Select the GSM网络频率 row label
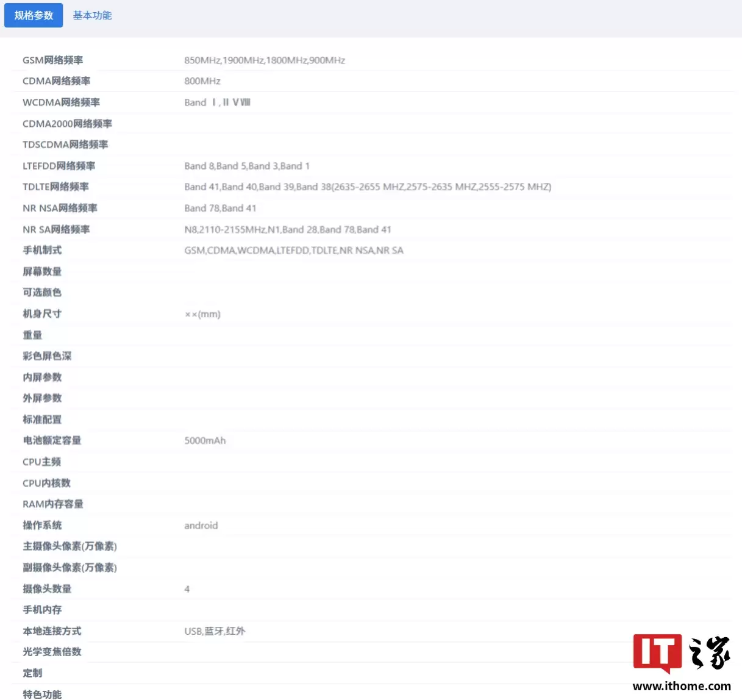 tap(52, 60)
